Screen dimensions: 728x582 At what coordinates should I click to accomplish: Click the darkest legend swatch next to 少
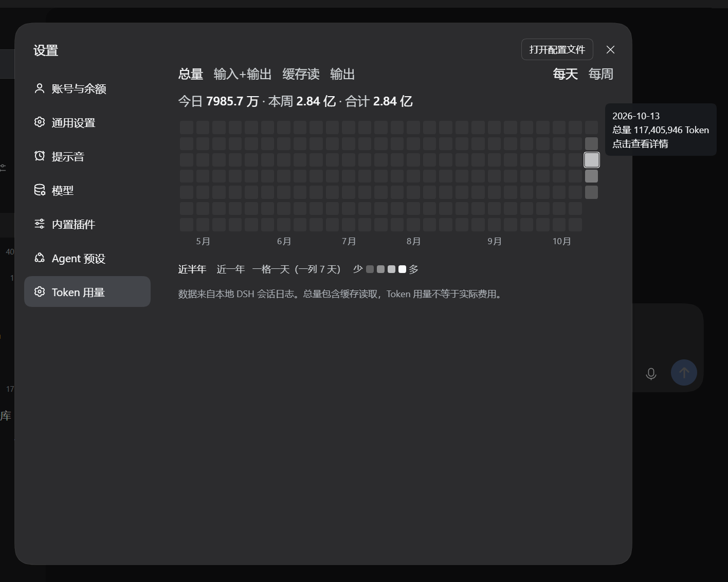[370, 269]
